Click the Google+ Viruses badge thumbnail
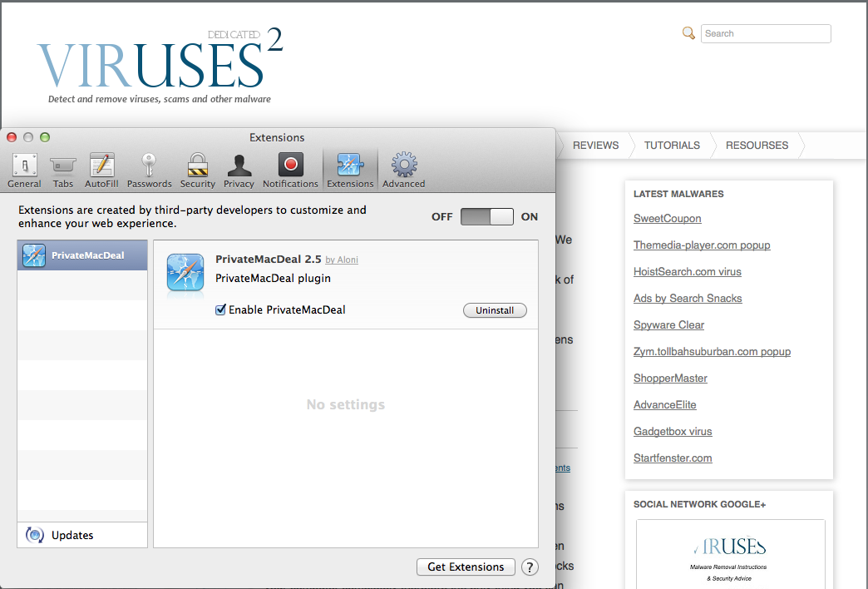The image size is (868, 589). pyautogui.click(x=731, y=554)
